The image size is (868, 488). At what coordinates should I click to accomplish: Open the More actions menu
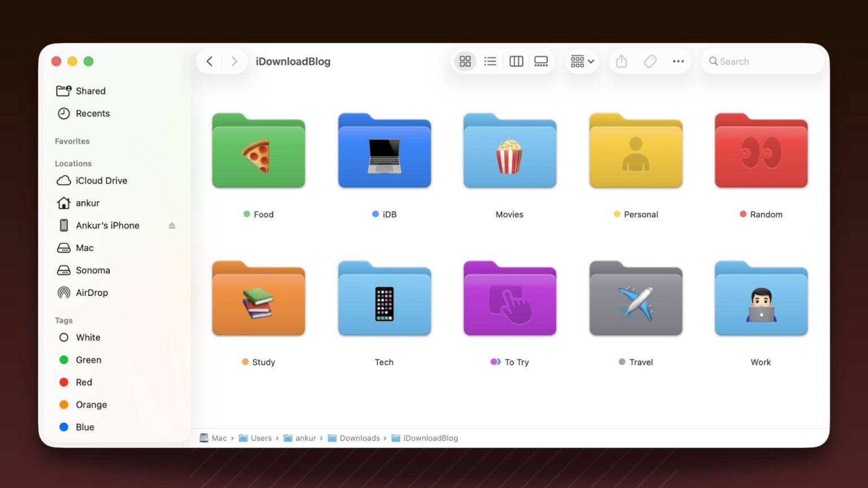click(678, 61)
